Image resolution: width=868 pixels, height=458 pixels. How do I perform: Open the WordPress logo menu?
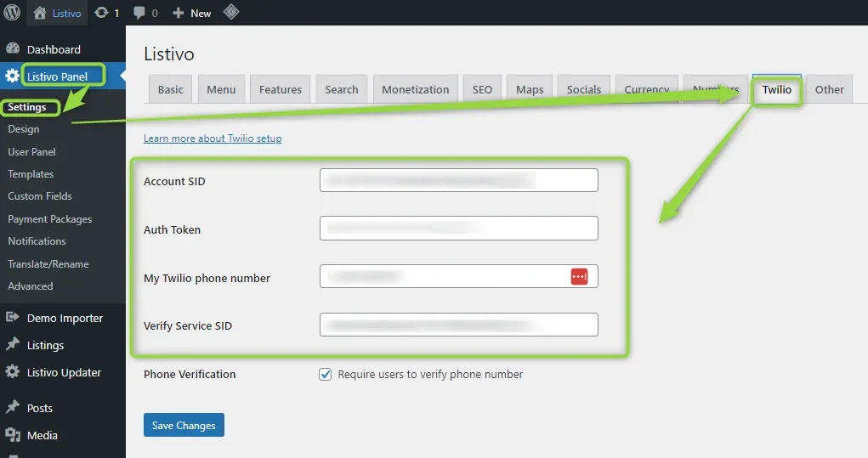click(x=12, y=12)
